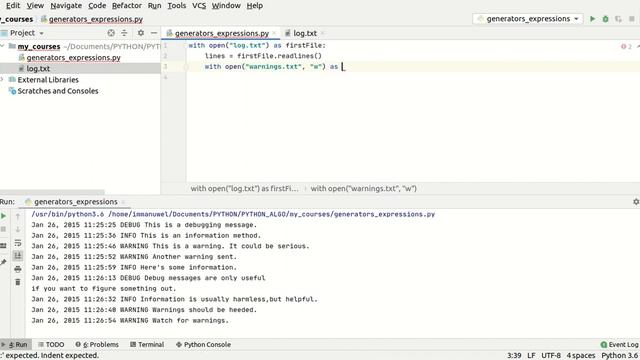Click breadcrumb with open("log.txt") as firstFi...

pyautogui.click(x=244, y=189)
